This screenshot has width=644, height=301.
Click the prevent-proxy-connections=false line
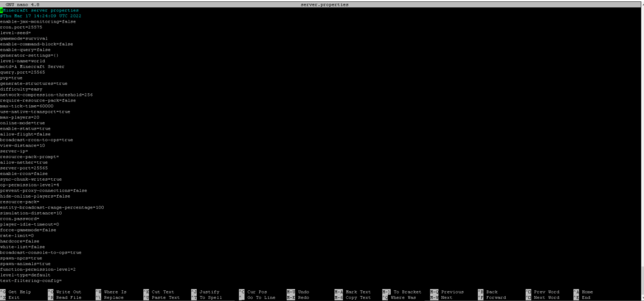(x=43, y=191)
